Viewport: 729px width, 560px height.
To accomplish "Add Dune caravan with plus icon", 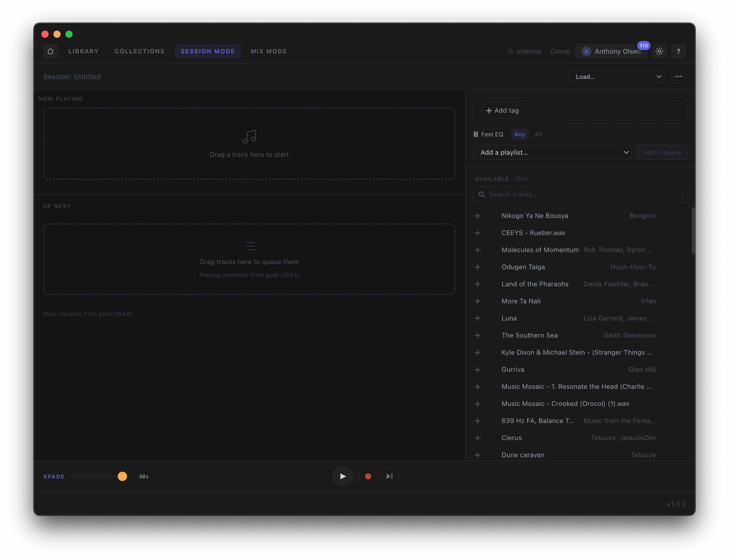I will point(478,455).
